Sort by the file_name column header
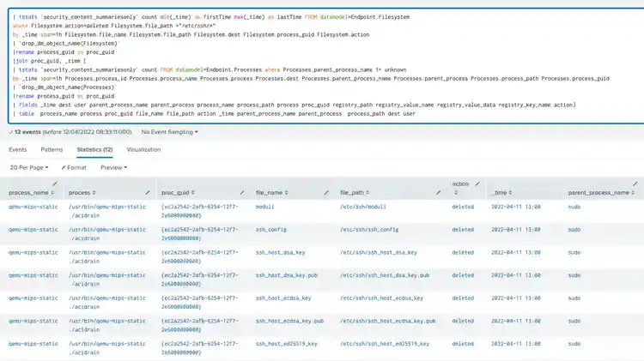 (x=270, y=193)
